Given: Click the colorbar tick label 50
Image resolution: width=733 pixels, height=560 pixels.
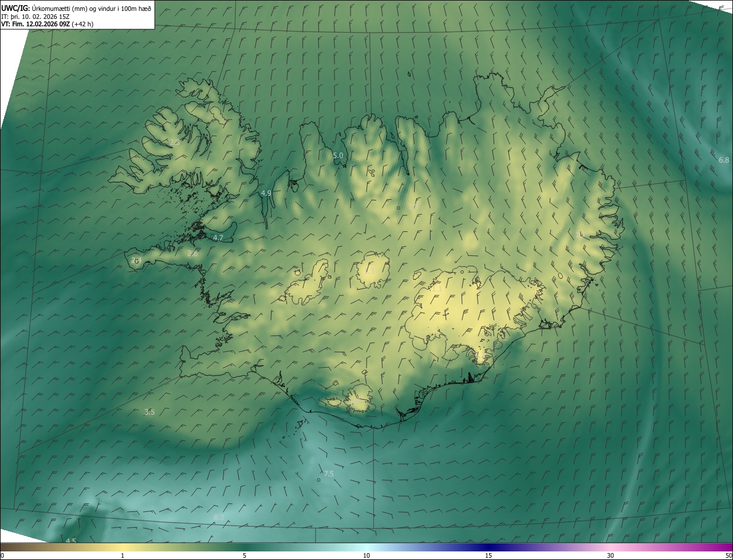Looking at the screenshot, I should [x=728, y=555].
